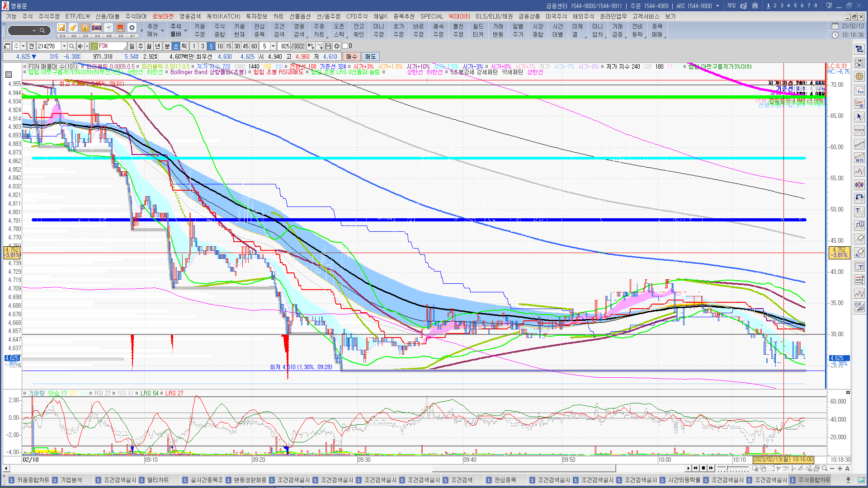Expand the interval value 5 dropdown
This screenshot has width=868, height=488.
273,46
